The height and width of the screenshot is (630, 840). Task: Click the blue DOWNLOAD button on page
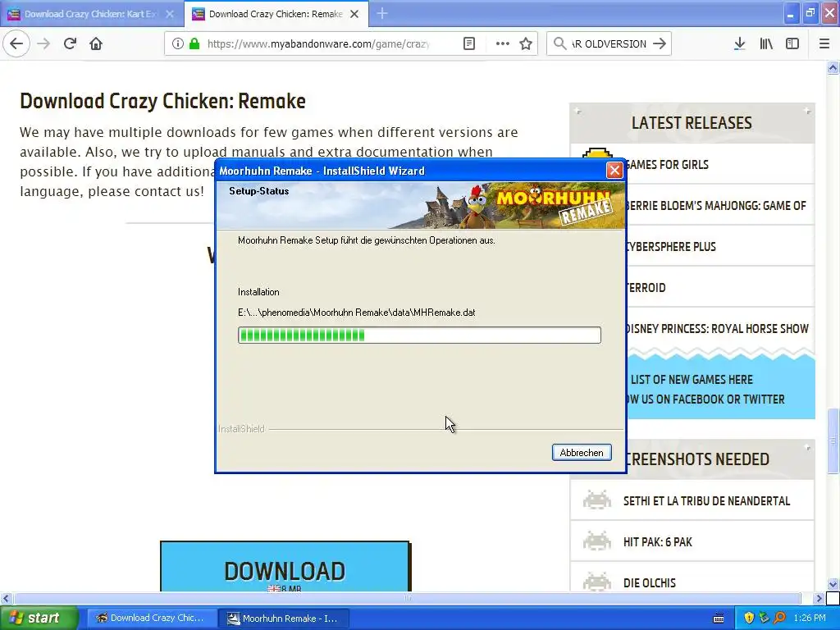click(x=285, y=567)
